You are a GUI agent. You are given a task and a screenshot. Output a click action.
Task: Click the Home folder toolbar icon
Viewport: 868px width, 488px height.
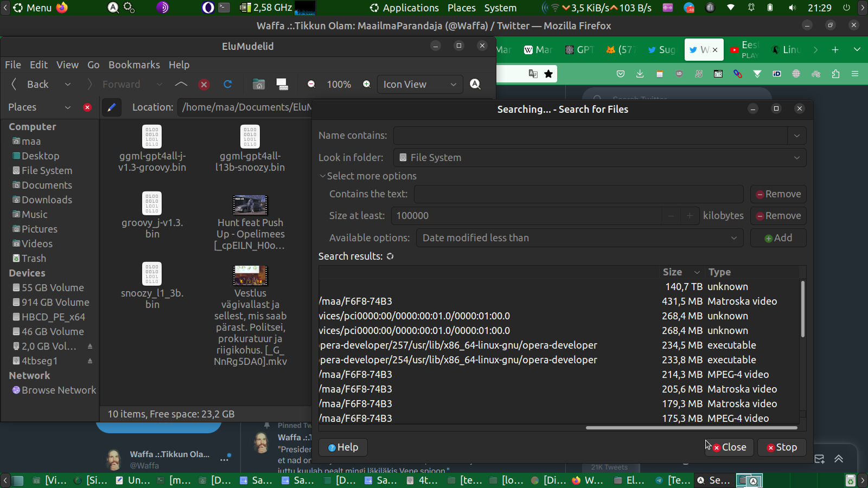click(x=259, y=84)
